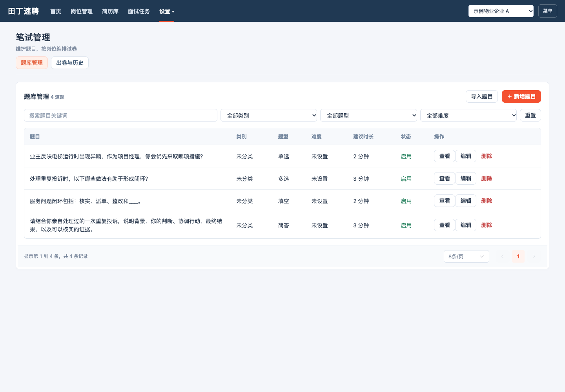
Task: Delete the 请结合你亲自处理过 short-answer question
Action: coord(487,225)
